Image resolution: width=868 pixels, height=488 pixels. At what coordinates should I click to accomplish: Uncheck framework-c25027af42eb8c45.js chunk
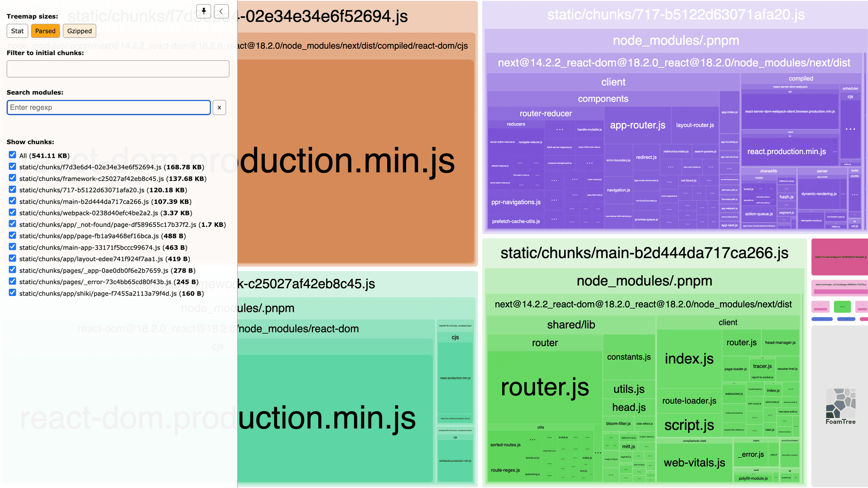click(13, 178)
